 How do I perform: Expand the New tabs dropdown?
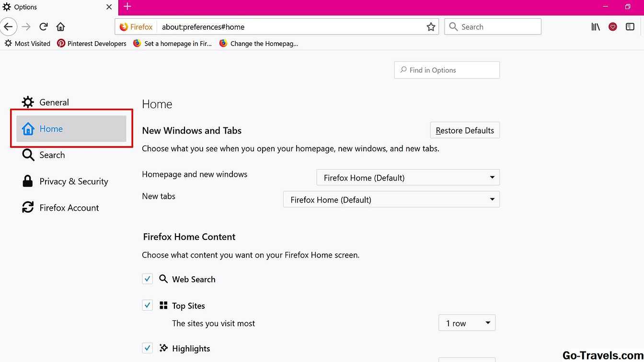tap(391, 200)
